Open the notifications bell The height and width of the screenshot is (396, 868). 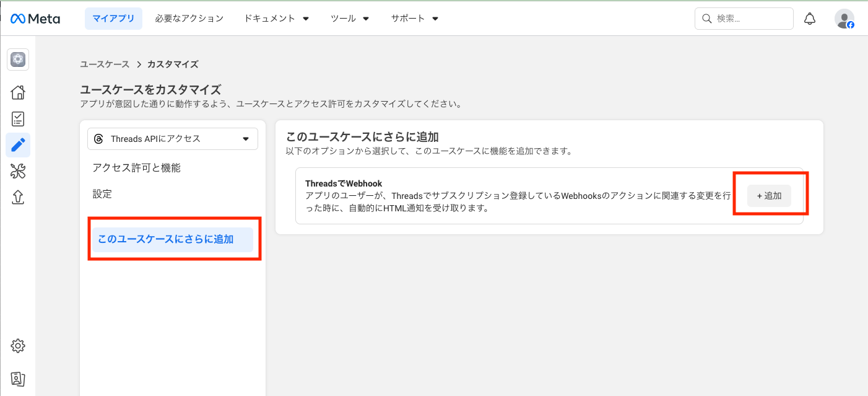(x=810, y=18)
